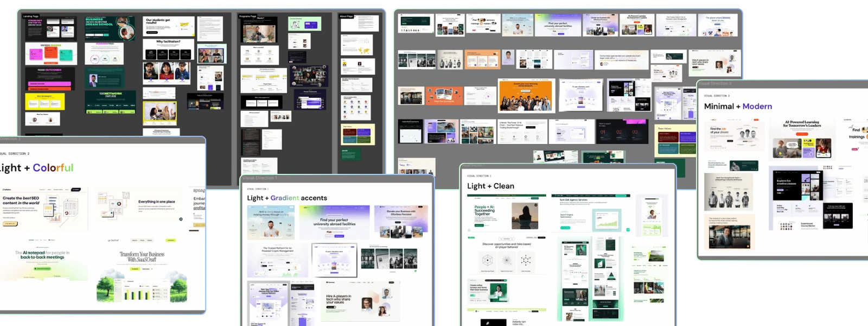The width and height of the screenshot is (868, 326).
Task: Open 'Transform Your Business With SaaSCraft' card
Action: pos(142,269)
